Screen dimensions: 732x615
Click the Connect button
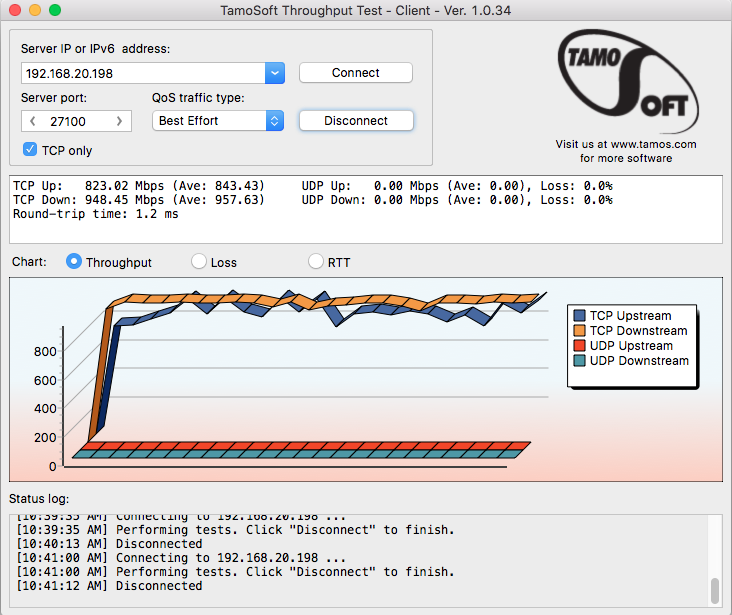pyautogui.click(x=356, y=73)
